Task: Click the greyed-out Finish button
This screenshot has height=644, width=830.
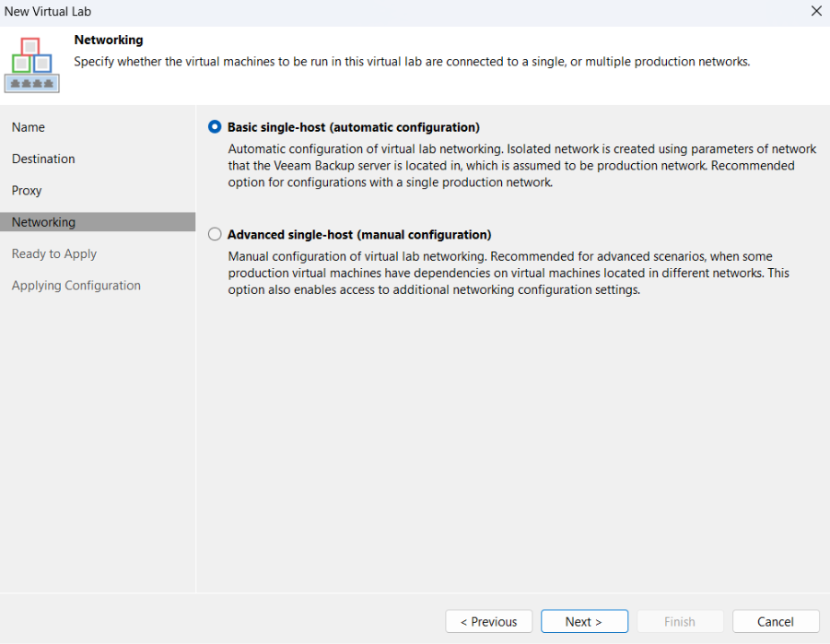Action: pyautogui.click(x=680, y=622)
